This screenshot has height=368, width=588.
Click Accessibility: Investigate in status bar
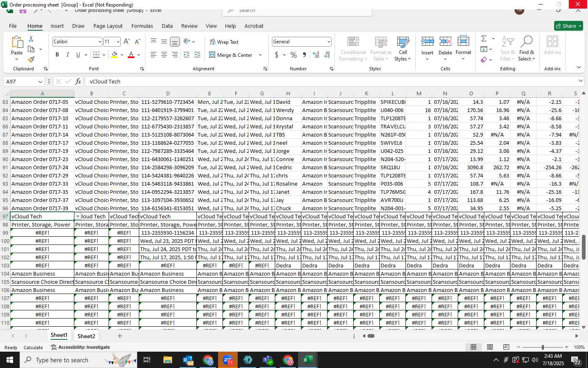(x=80, y=347)
